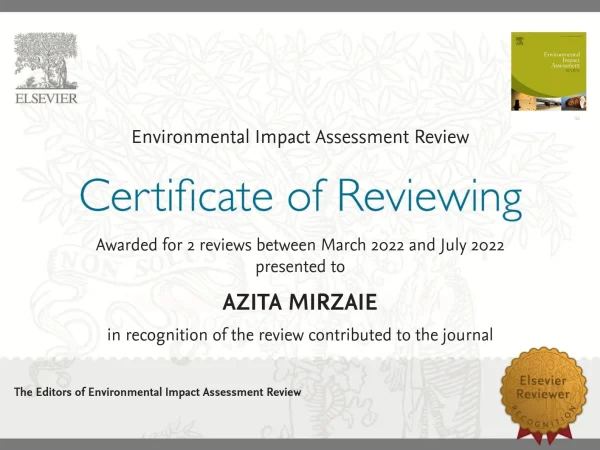Click 'Environmental Impact Assessment Review' journal title
Image resolution: width=600 pixels, height=450 pixels.
pos(300,137)
